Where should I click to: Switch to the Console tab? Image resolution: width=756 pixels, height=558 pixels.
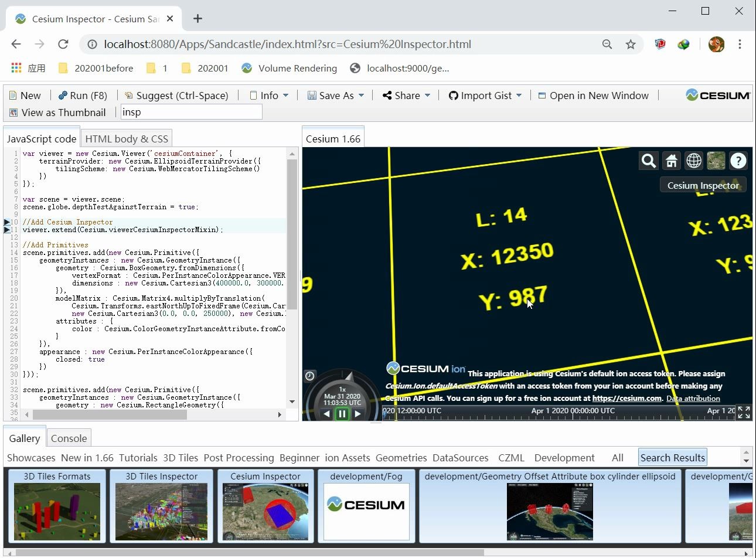(69, 438)
